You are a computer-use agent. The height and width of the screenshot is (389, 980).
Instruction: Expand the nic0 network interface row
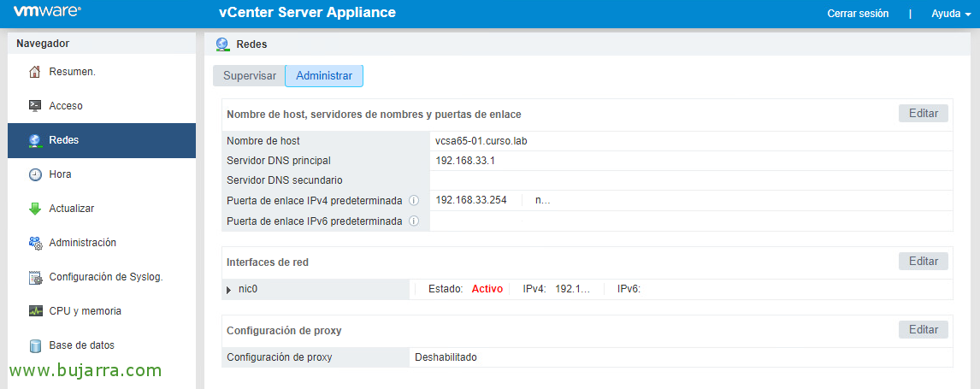coord(229,290)
